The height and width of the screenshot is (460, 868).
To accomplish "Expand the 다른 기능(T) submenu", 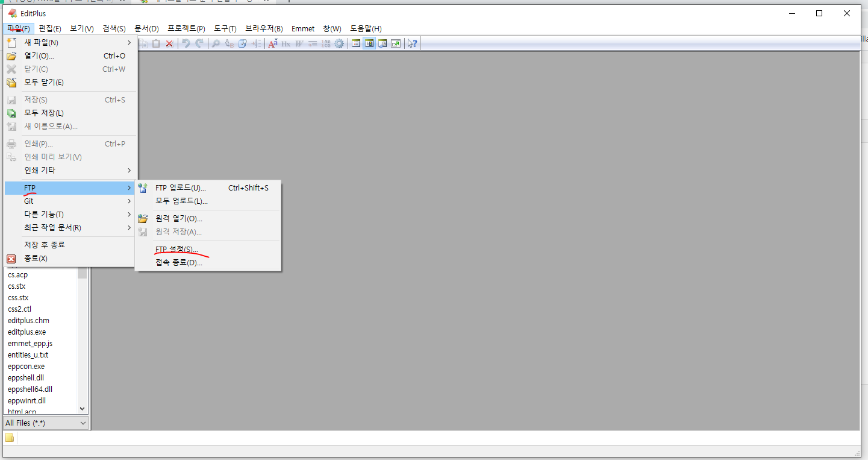I will pos(69,215).
